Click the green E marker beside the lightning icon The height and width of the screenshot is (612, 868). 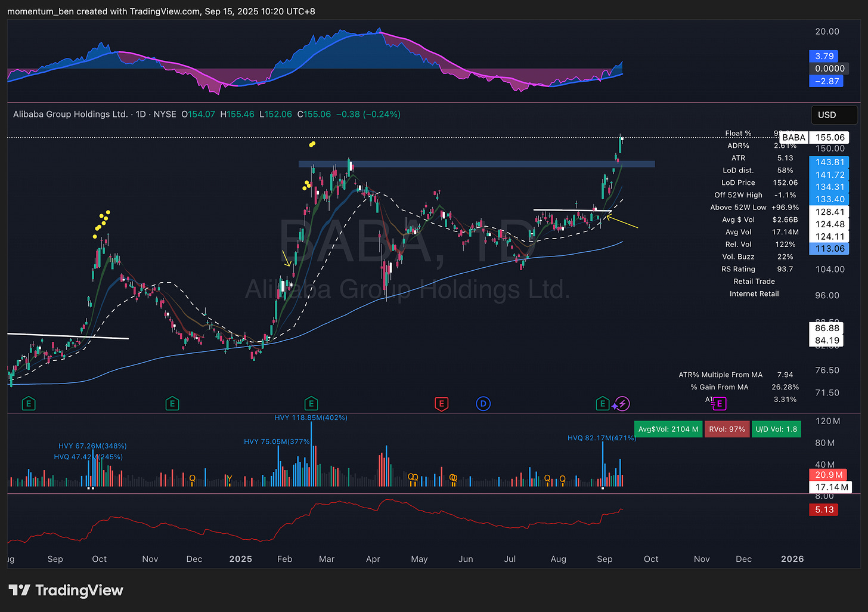point(602,404)
